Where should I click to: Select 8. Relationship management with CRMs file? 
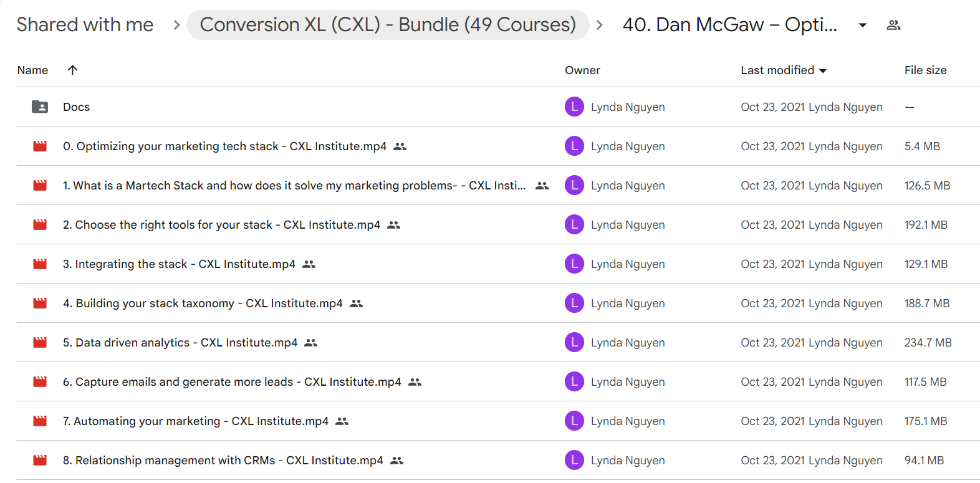click(x=223, y=461)
